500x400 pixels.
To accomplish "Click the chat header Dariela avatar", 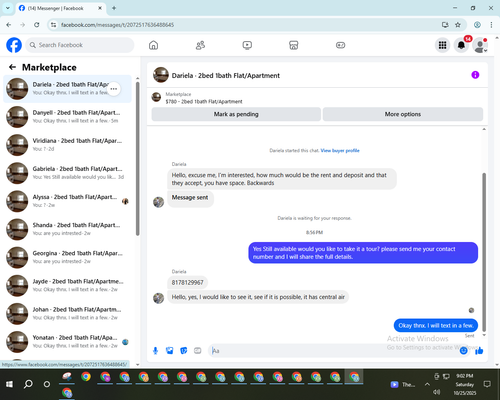I will click(161, 75).
